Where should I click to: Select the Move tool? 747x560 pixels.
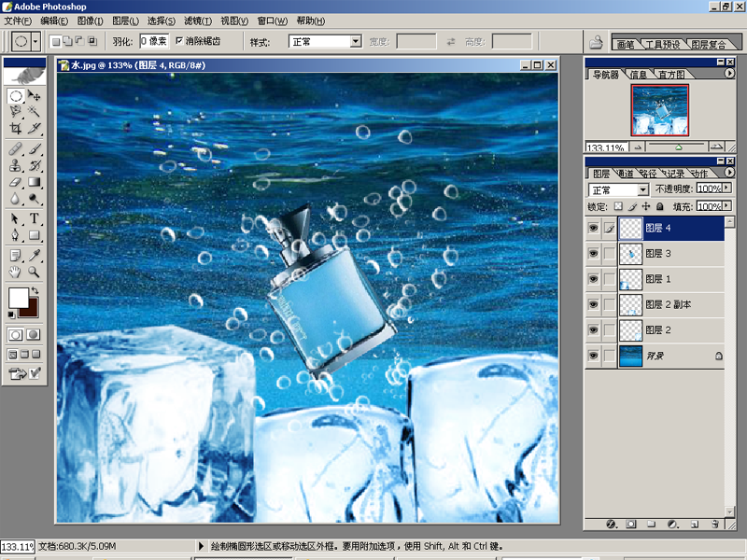[x=34, y=96]
